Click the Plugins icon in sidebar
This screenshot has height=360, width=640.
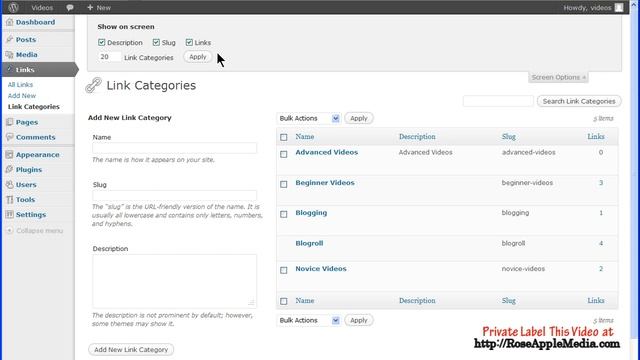tap(9, 169)
